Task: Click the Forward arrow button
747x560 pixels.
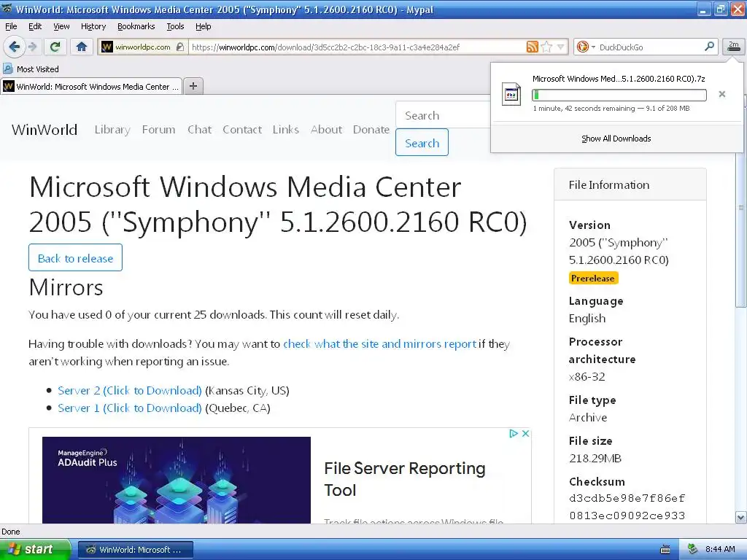Action: 32,47
